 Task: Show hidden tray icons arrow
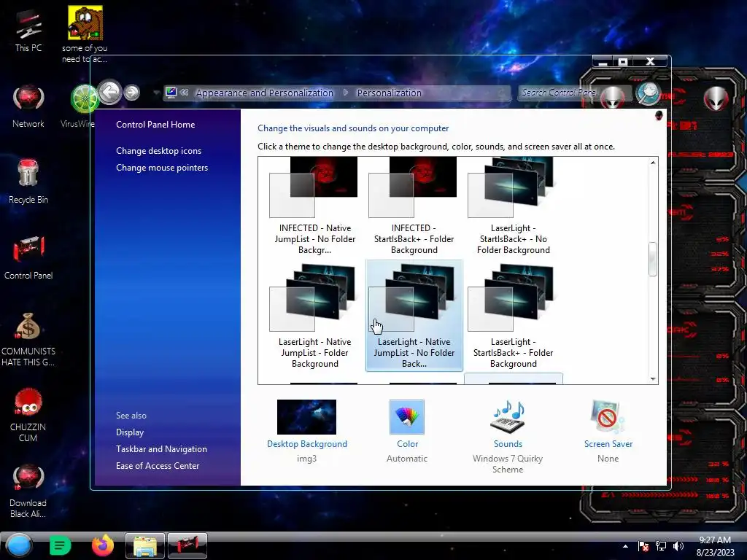coord(625,546)
